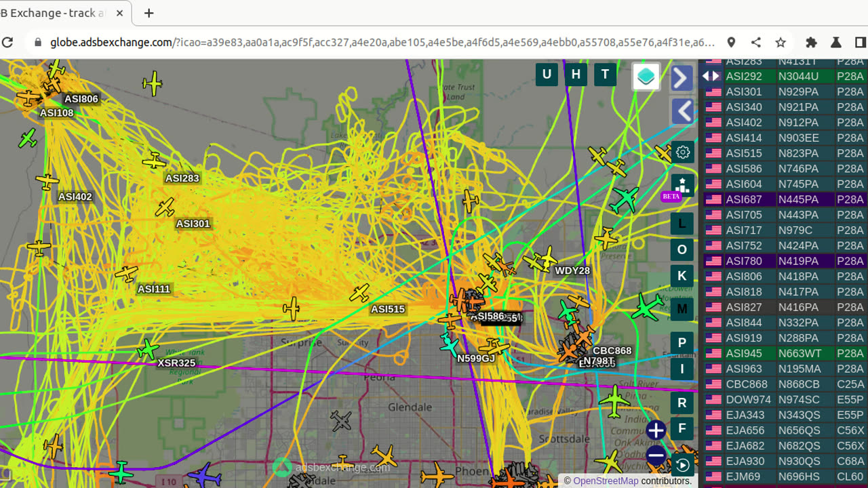Select the ASI301 aircraft icon on map

click(165, 207)
